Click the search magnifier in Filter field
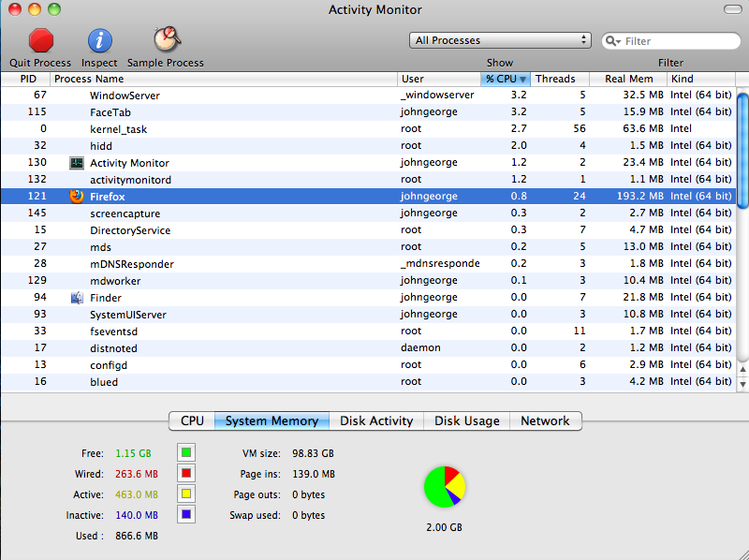 (612, 41)
